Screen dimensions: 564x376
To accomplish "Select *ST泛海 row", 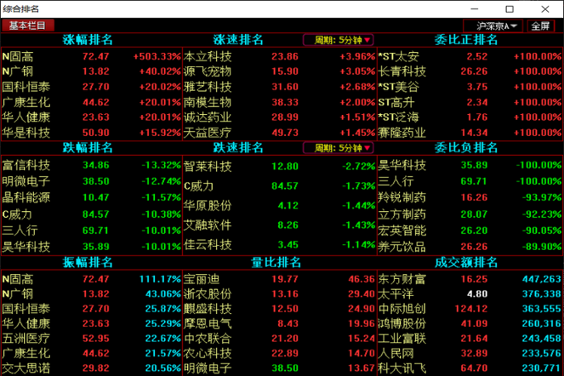I will click(x=470, y=117).
